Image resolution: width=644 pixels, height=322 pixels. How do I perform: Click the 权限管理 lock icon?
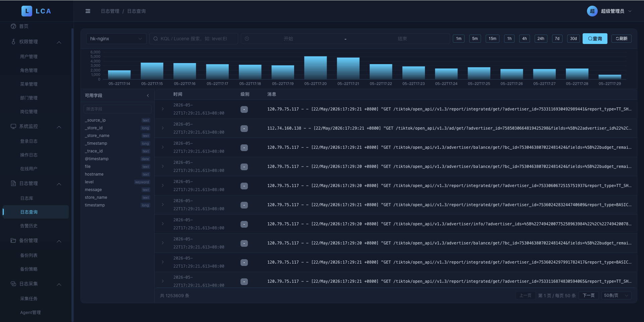pyautogui.click(x=13, y=42)
